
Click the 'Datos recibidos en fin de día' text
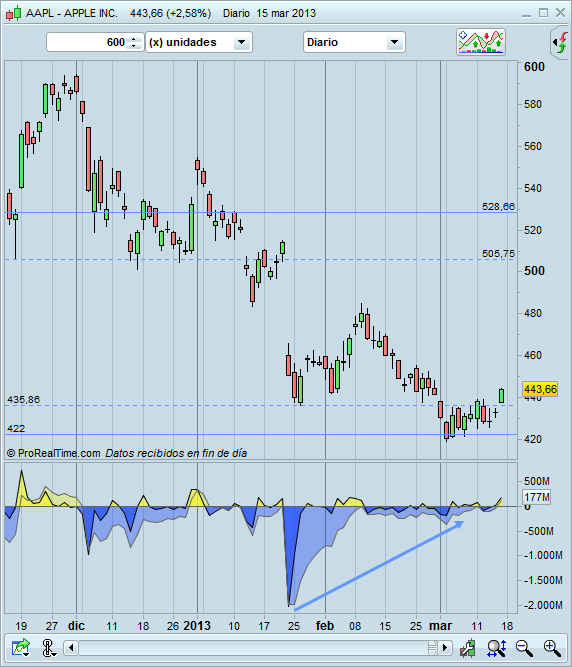[176, 453]
